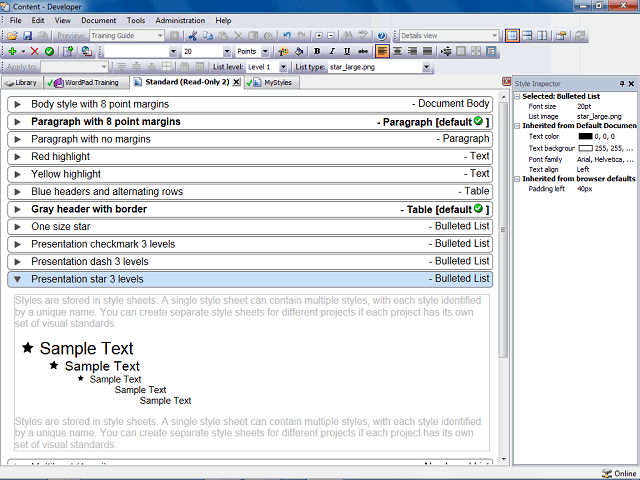Click the Find binoculars icon
Screen dimensions: 640x480
coord(348,36)
